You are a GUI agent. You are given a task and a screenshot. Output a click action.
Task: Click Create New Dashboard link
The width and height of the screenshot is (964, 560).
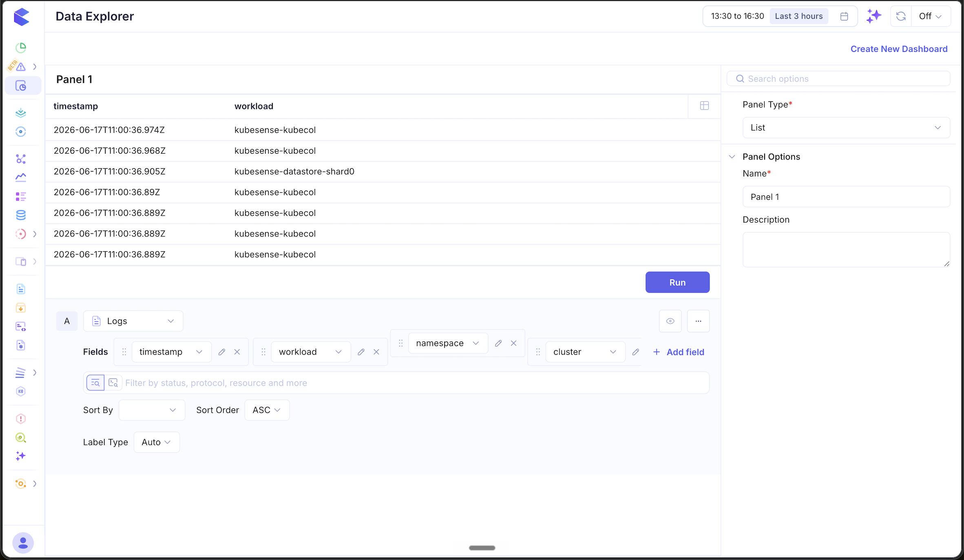click(899, 49)
